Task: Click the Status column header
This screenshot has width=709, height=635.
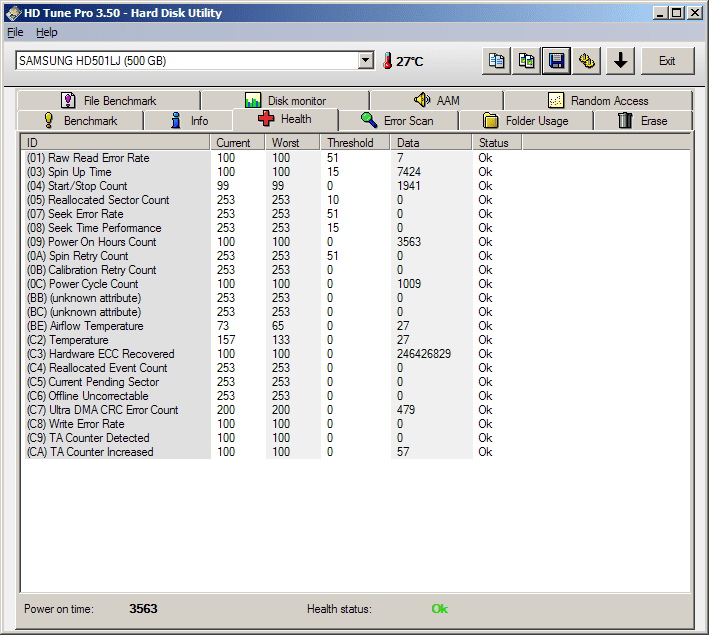Action: [497, 143]
